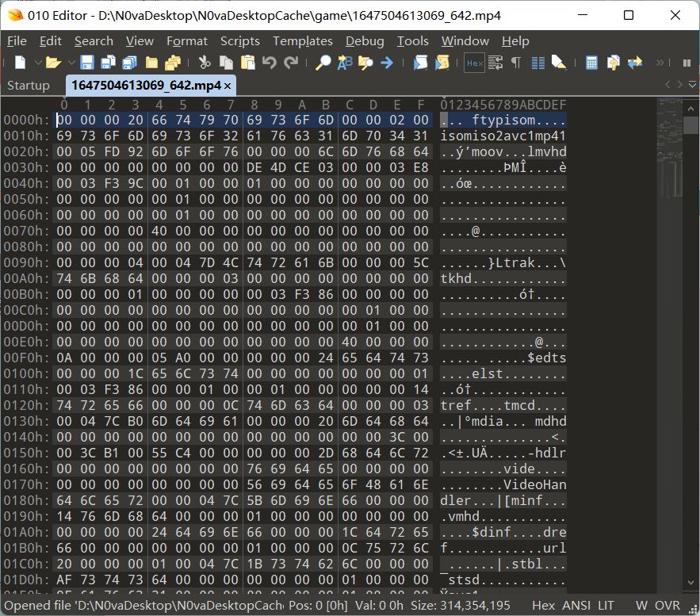Toggle the Hex edit-as mode button
700x616 pixels.
click(474, 63)
